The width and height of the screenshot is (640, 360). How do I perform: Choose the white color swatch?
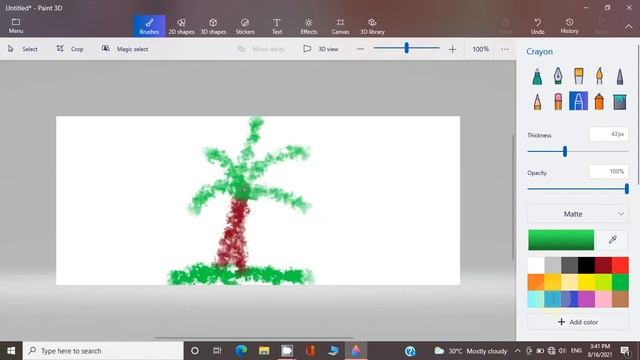point(536,265)
